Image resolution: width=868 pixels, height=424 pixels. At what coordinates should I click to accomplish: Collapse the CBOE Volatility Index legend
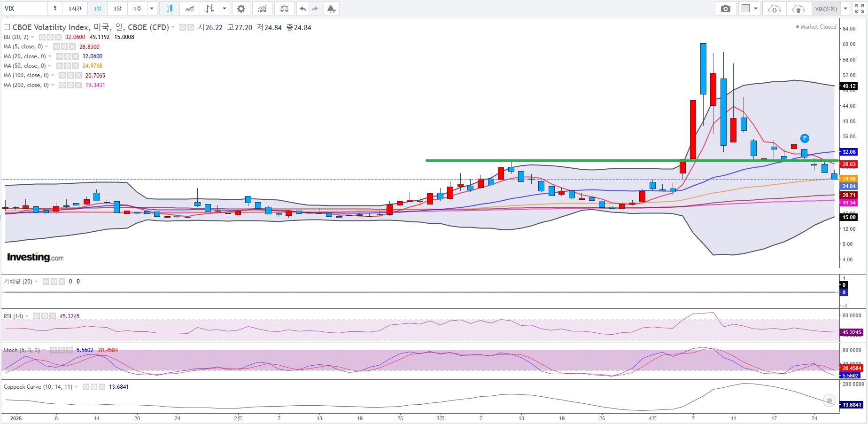coord(7,27)
